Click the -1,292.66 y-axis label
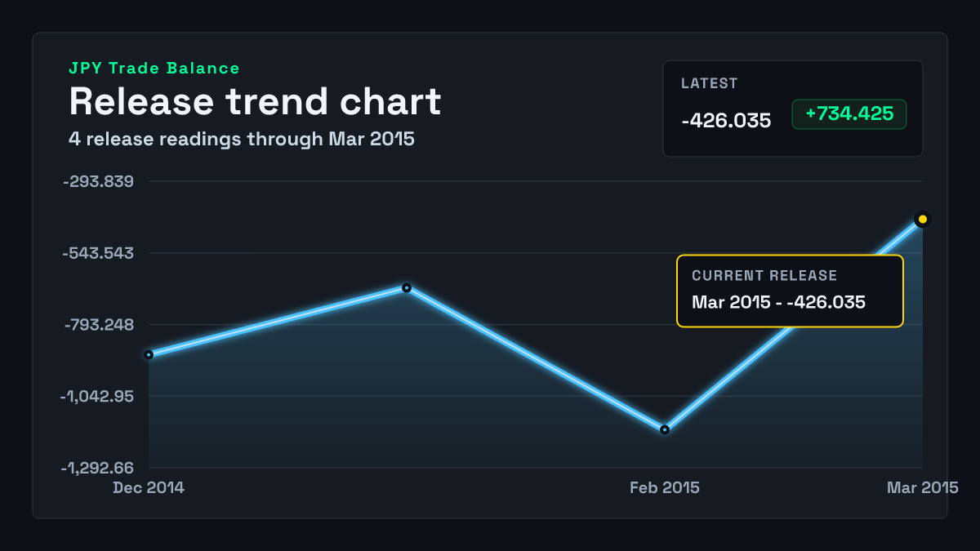Screen dimensions: 980x551 (97, 468)
